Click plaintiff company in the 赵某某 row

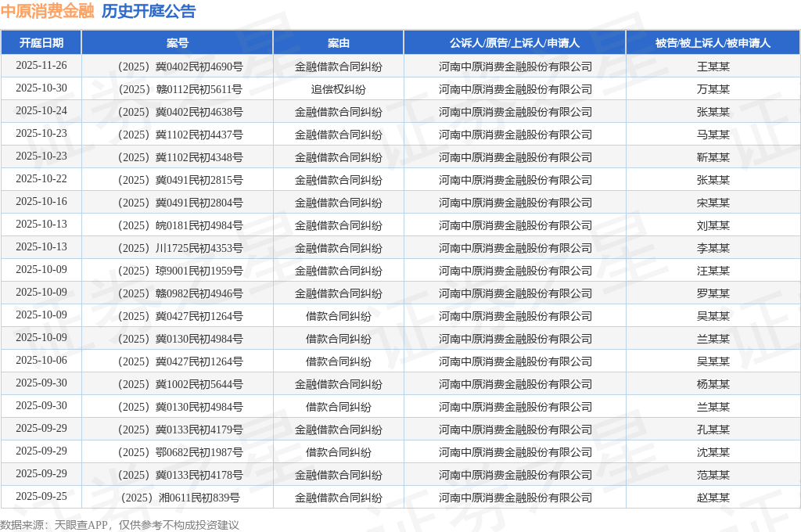click(515, 498)
